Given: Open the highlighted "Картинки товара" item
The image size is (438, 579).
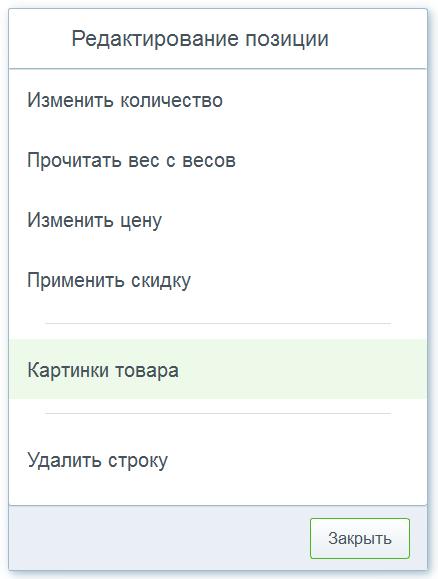Looking at the screenshot, I should [x=218, y=369].
